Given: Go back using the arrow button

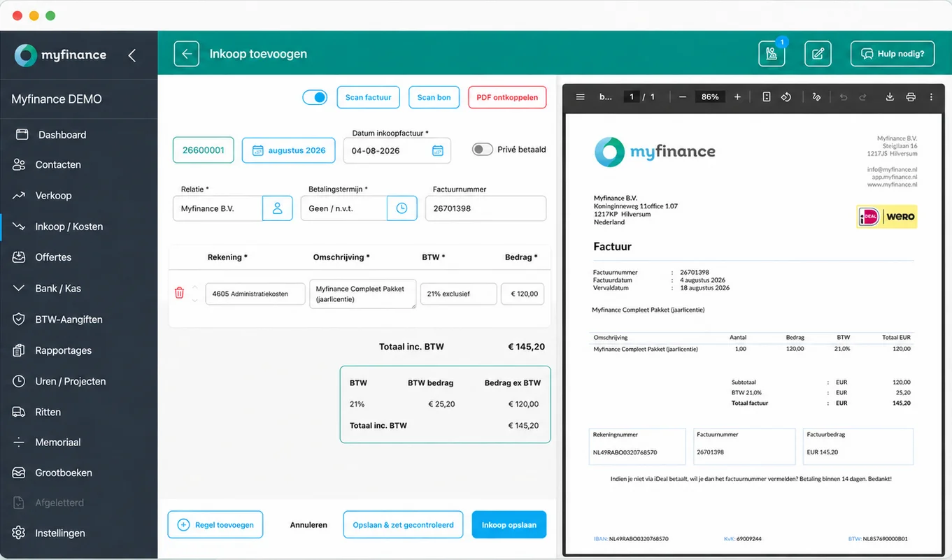Looking at the screenshot, I should 187,54.
